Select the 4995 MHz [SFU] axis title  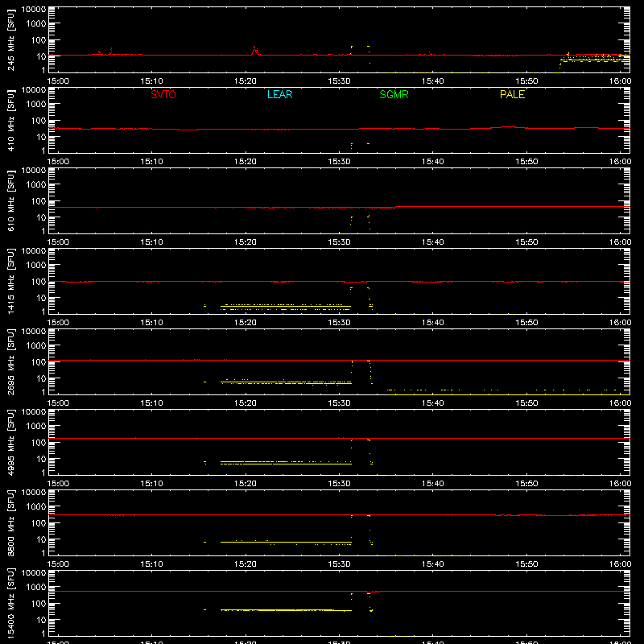11,442
